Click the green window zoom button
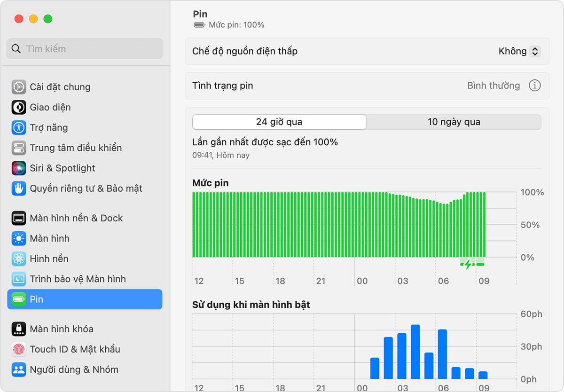This screenshot has height=392, width=564. point(48,19)
